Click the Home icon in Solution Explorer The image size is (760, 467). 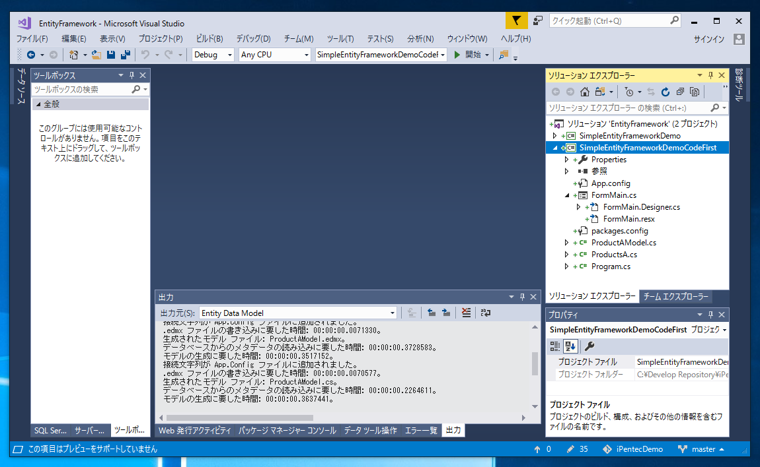click(x=585, y=92)
